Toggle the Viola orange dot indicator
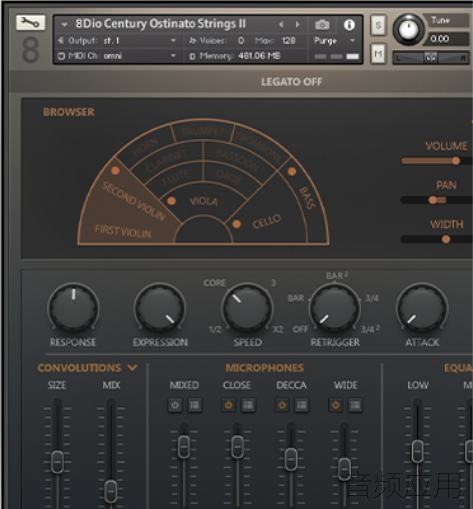 tap(171, 201)
